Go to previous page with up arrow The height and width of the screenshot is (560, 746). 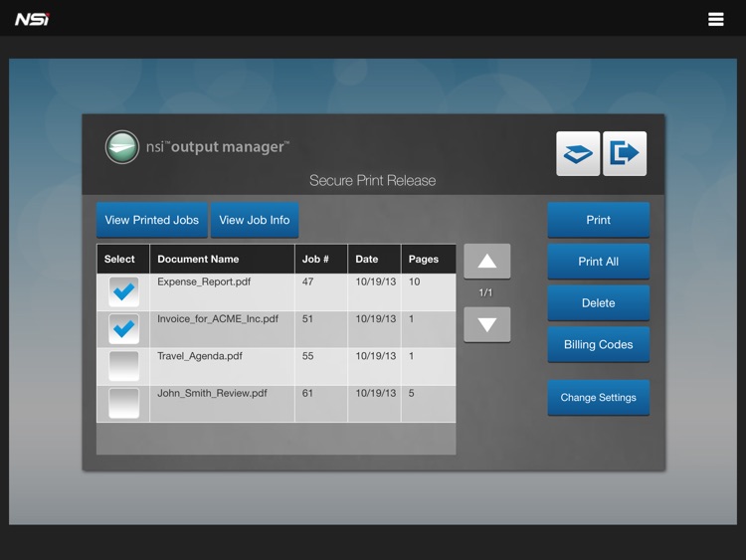pyautogui.click(x=486, y=261)
